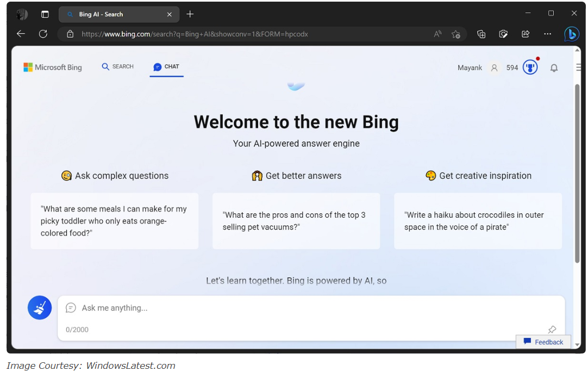Maximize the Edge browser window
The width and height of the screenshot is (588, 371).
[x=551, y=13]
